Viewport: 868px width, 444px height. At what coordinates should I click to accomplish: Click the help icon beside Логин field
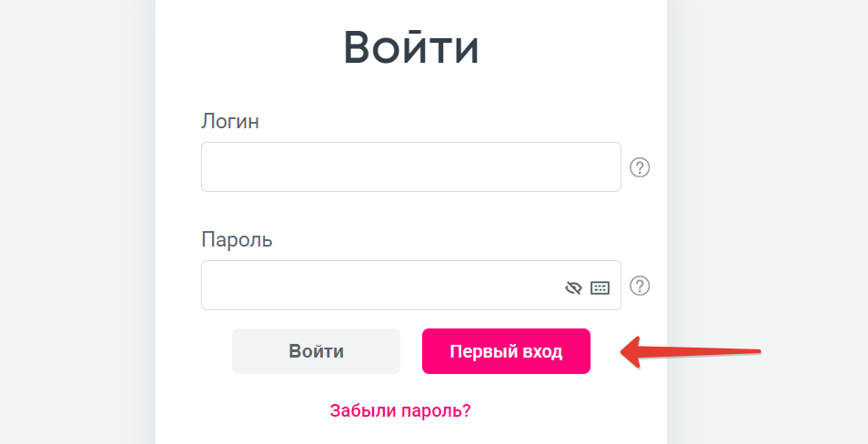(x=640, y=167)
